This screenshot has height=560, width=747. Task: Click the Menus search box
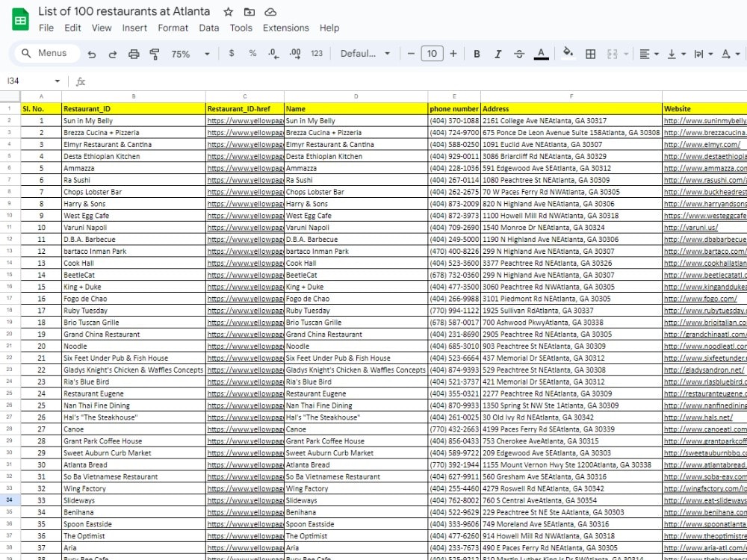(x=47, y=53)
